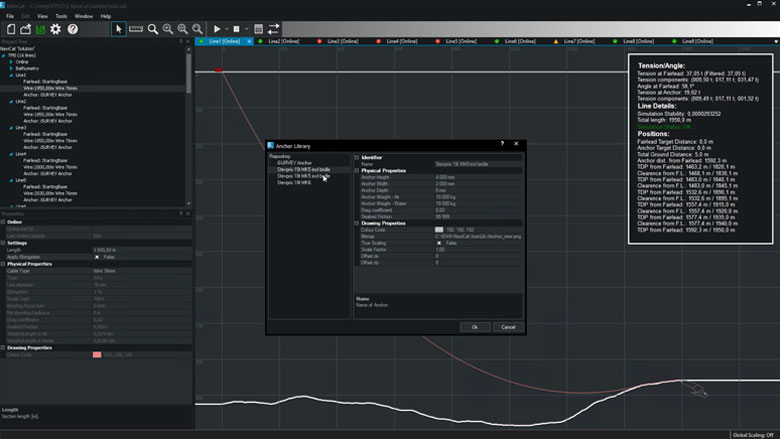Expand the Bathymetry tree node
Image resolution: width=780 pixels, height=439 pixels.
tap(11, 68)
